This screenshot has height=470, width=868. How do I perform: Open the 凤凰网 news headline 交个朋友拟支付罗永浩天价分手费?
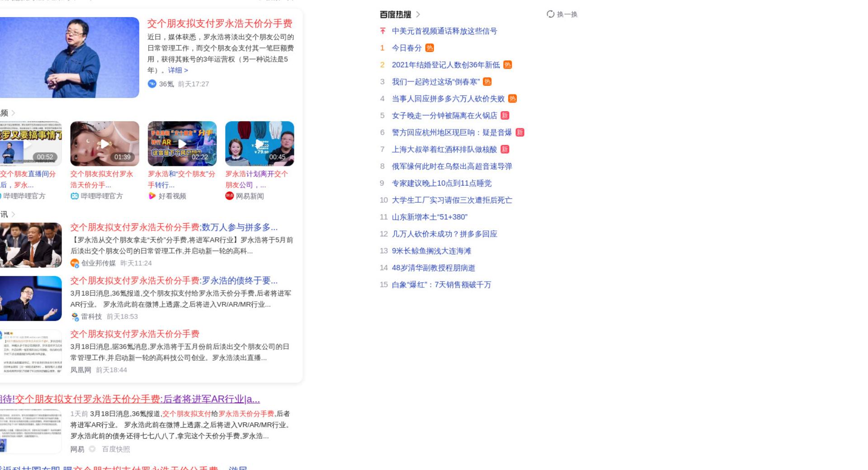[x=135, y=334]
